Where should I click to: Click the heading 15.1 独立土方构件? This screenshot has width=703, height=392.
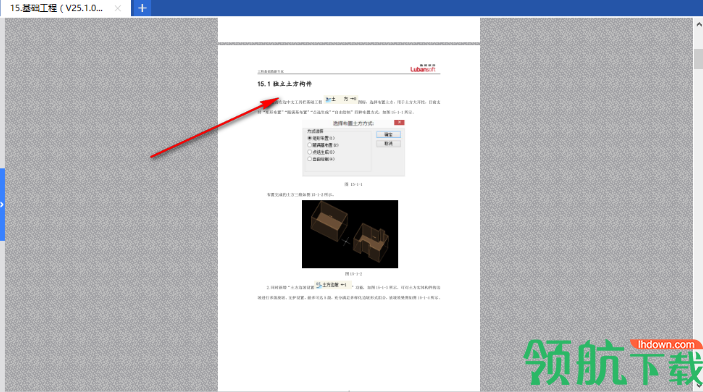(x=284, y=84)
